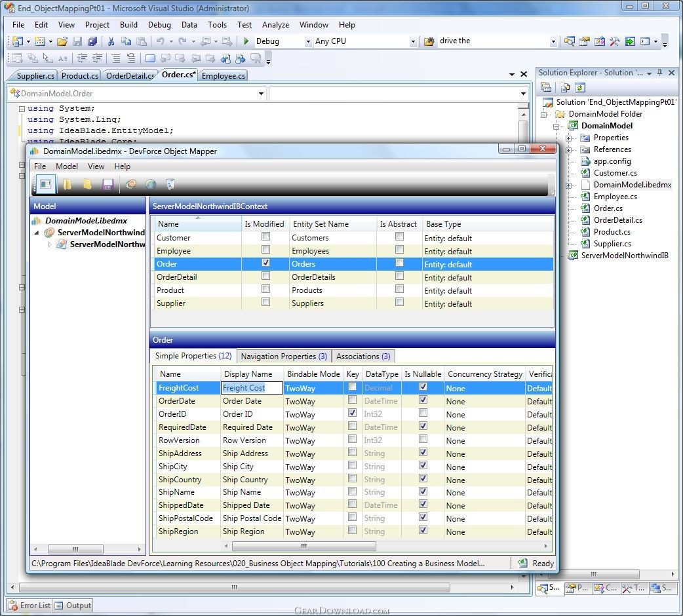Screen dimensions: 683x616
Task: Pin the Solution Explorer panel with auto-hide icon
Action: pos(660,73)
